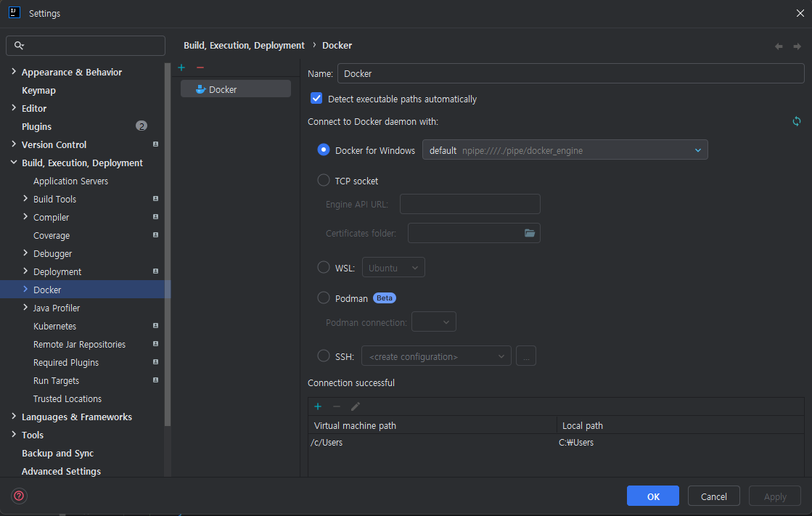Select the C:₩Users local path cell
812x516 pixels.
coord(681,443)
